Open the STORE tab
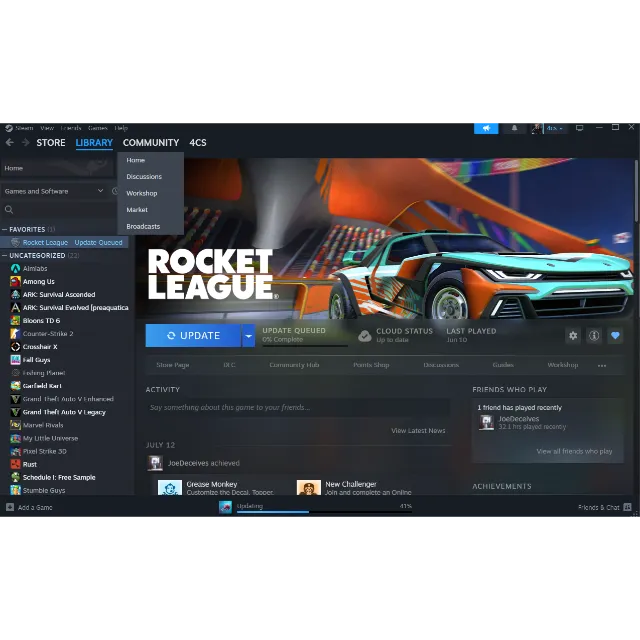640x640 pixels. 51,142
